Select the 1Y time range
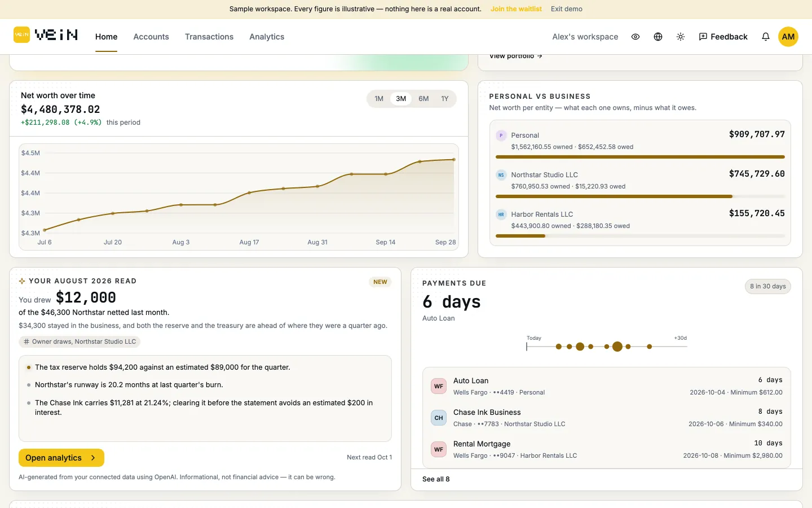The height and width of the screenshot is (508, 812). click(445, 99)
